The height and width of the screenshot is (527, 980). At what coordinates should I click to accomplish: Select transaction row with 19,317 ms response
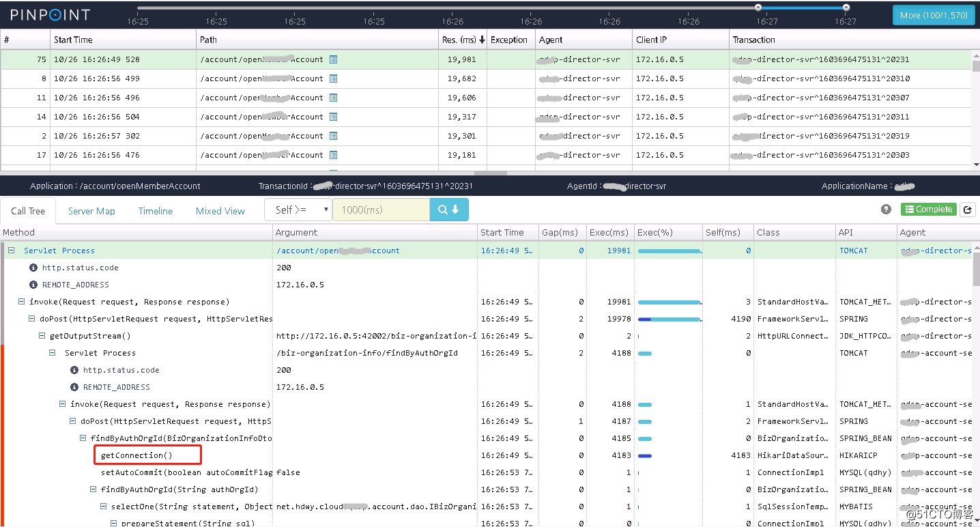point(486,117)
